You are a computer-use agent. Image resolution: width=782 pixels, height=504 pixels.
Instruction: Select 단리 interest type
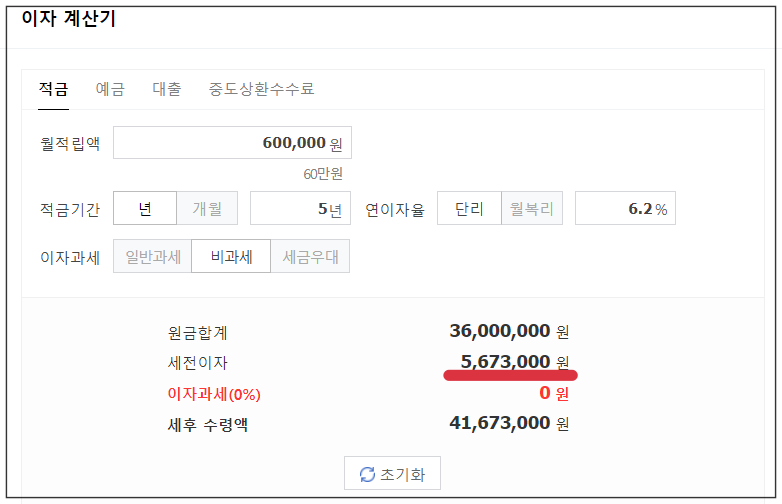tap(469, 208)
